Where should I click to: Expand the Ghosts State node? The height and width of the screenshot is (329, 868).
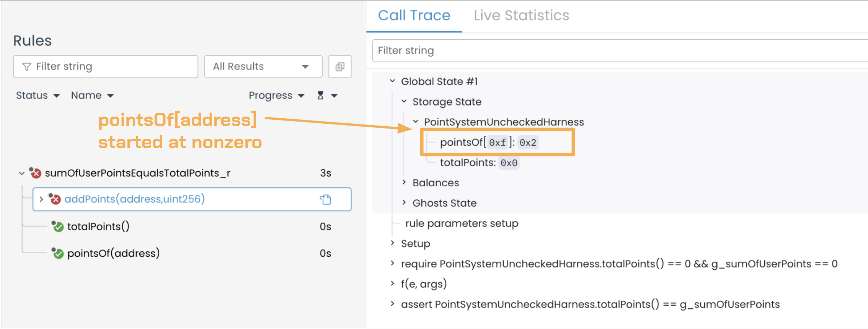pyautogui.click(x=404, y=203)
